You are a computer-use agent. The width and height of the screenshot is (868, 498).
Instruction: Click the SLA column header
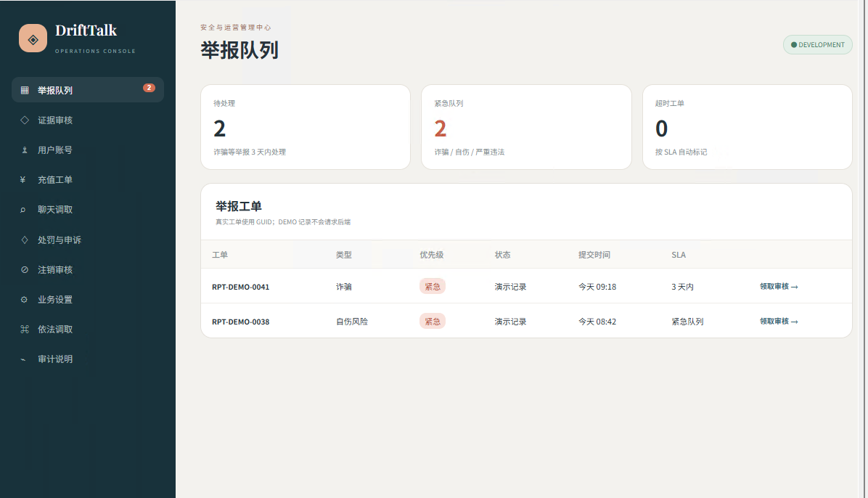point(679,255)
